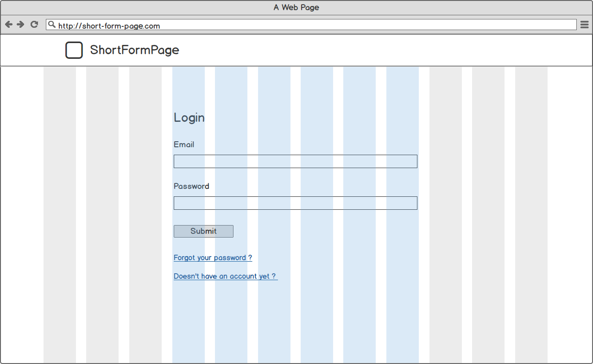Screen dimensions: 593x364
Task: Focus the URL address bar
Action: 311,25
